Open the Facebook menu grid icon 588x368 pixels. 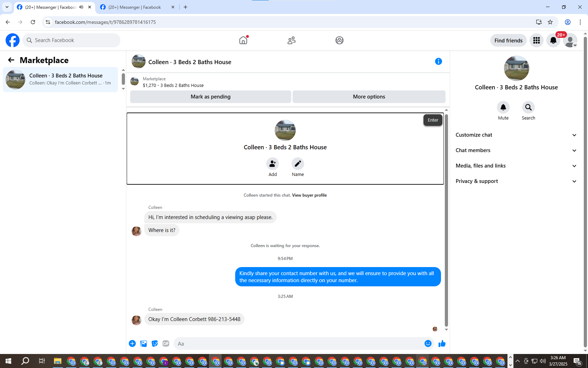[x=537, y=40]
